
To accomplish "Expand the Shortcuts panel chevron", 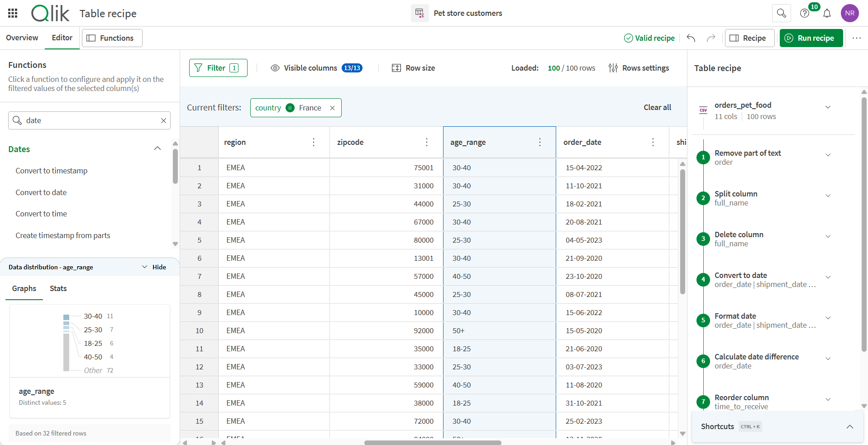I will click(849, 426).
